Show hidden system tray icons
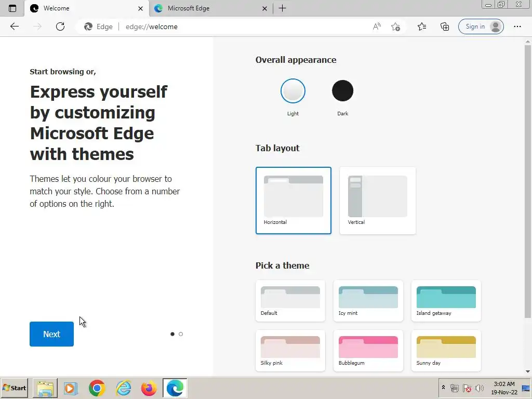This screenshot has width=532, height=399. click(443, 388)
